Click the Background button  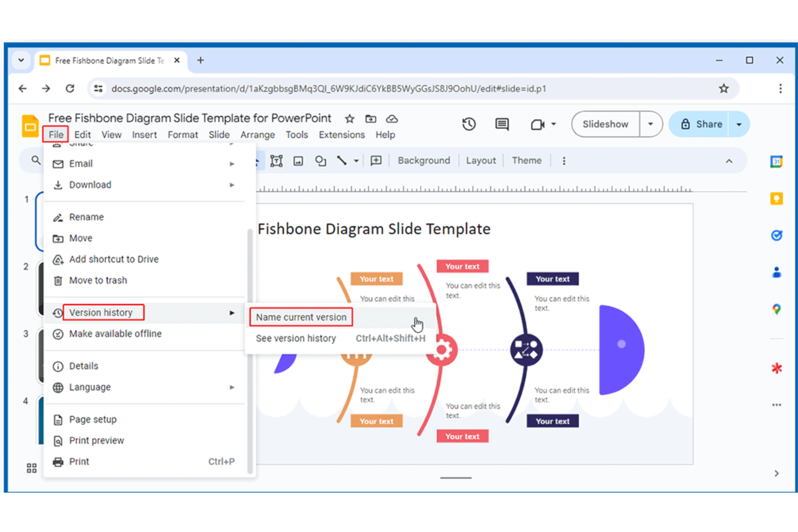[x=424, y=160]
